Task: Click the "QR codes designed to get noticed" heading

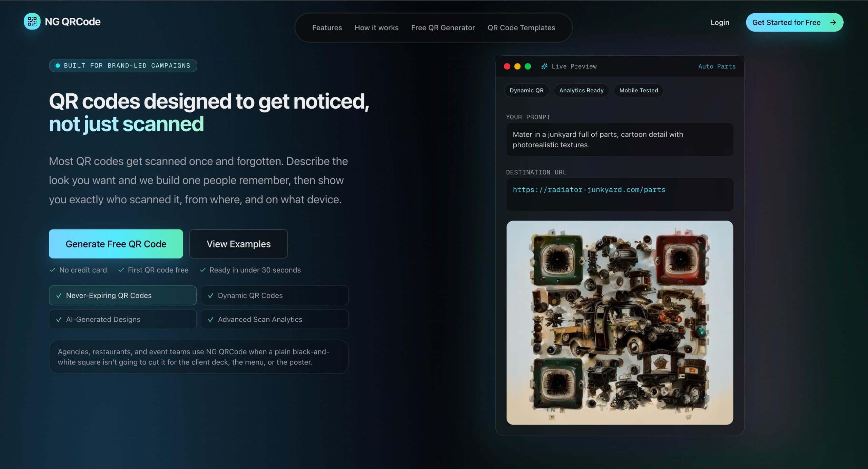Action: 209,101
